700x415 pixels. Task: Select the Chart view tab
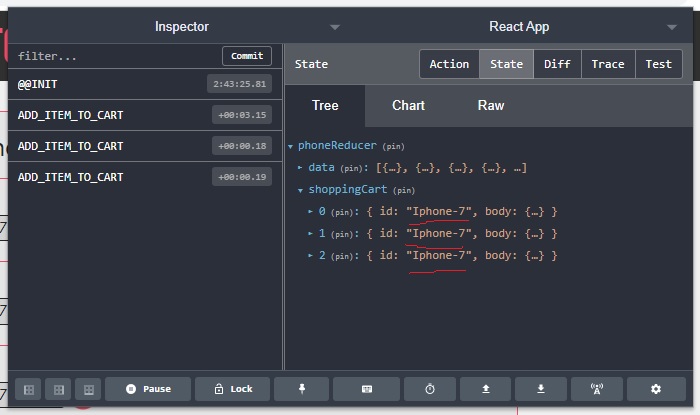point(408,106)
